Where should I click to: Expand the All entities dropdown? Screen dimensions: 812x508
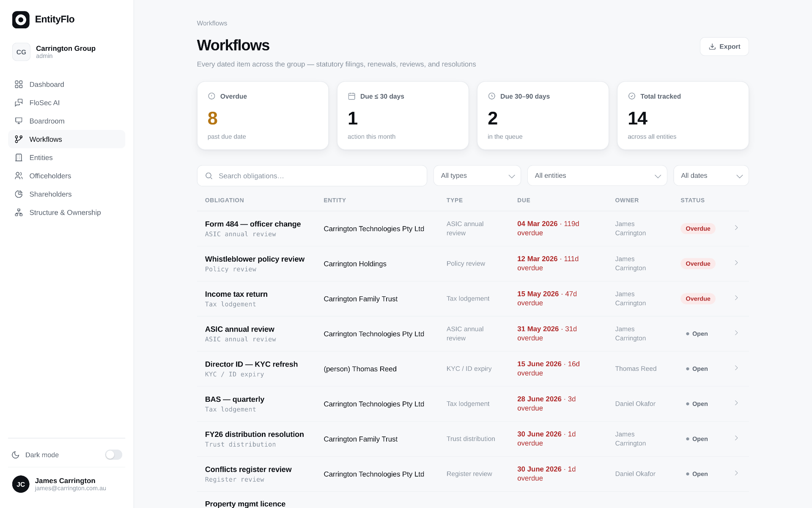pyautogui.click(x=597, y=176)
